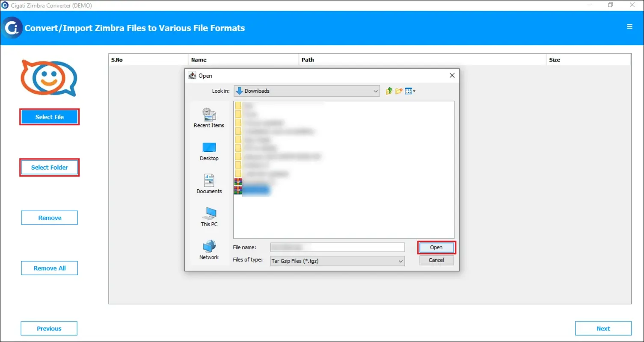Expand the Look in dropdown
644x342 pixels.
click(375, 91)
